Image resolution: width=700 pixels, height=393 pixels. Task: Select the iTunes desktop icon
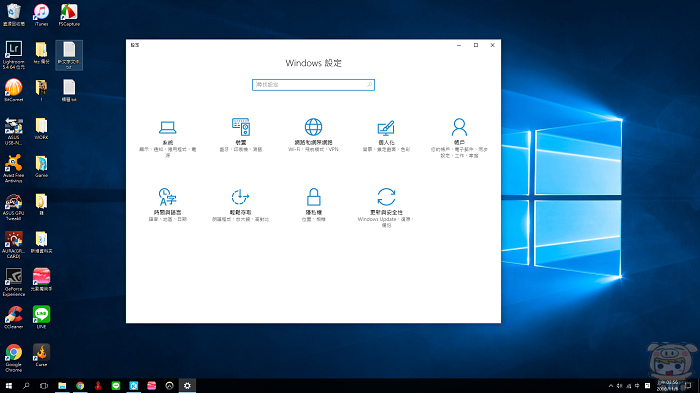(x=41, y=15)
